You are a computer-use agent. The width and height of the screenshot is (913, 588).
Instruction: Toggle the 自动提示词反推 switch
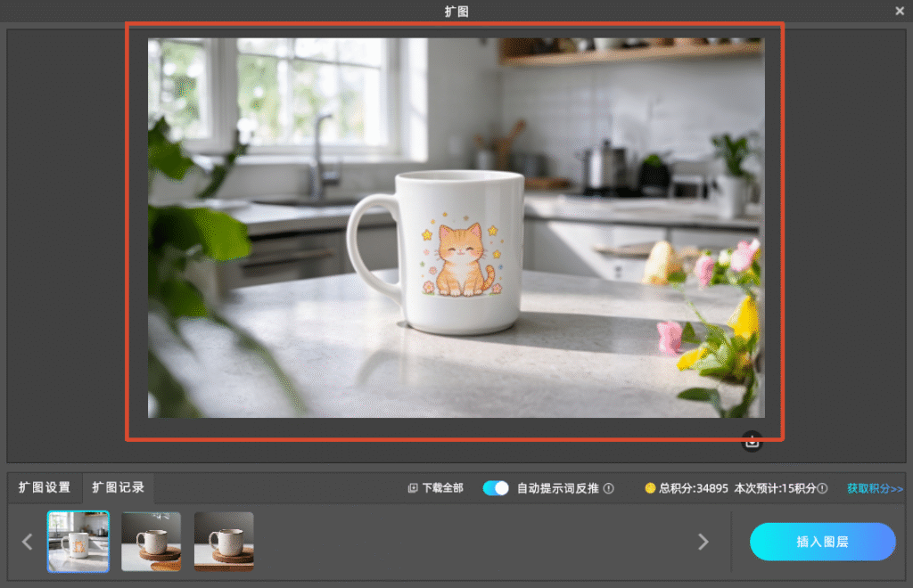(x=496, y=488)
